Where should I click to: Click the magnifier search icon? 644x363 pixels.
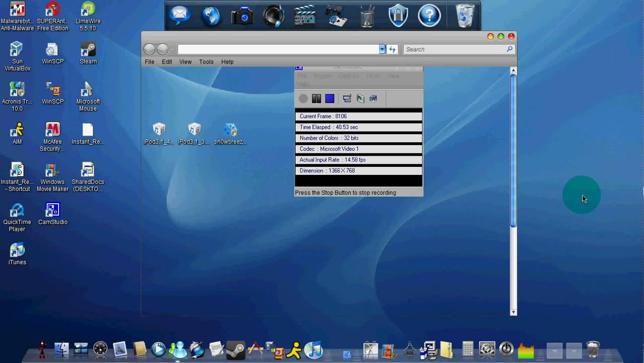tap(509, 49)
